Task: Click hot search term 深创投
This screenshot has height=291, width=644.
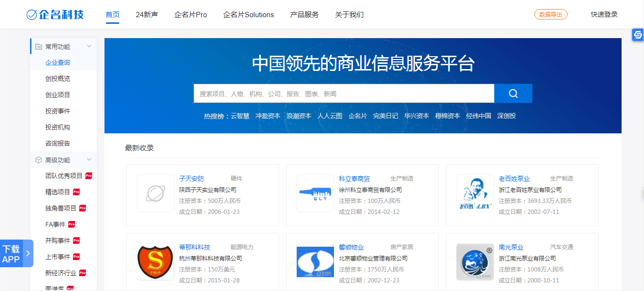Action: coord(507,116)
